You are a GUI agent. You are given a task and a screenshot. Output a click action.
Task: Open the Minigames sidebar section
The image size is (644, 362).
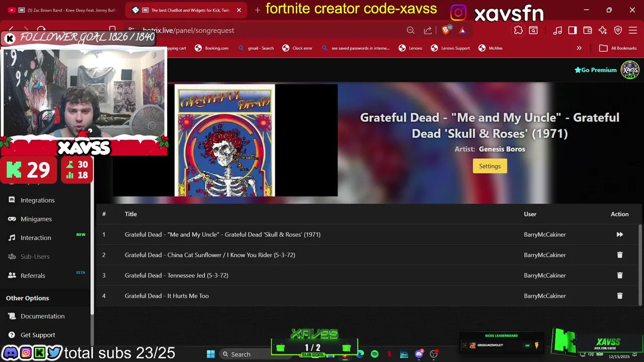(36, 219)
